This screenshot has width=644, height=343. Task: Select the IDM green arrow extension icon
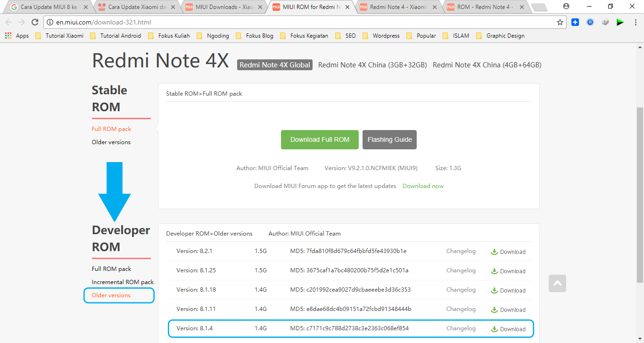point(620,22)
